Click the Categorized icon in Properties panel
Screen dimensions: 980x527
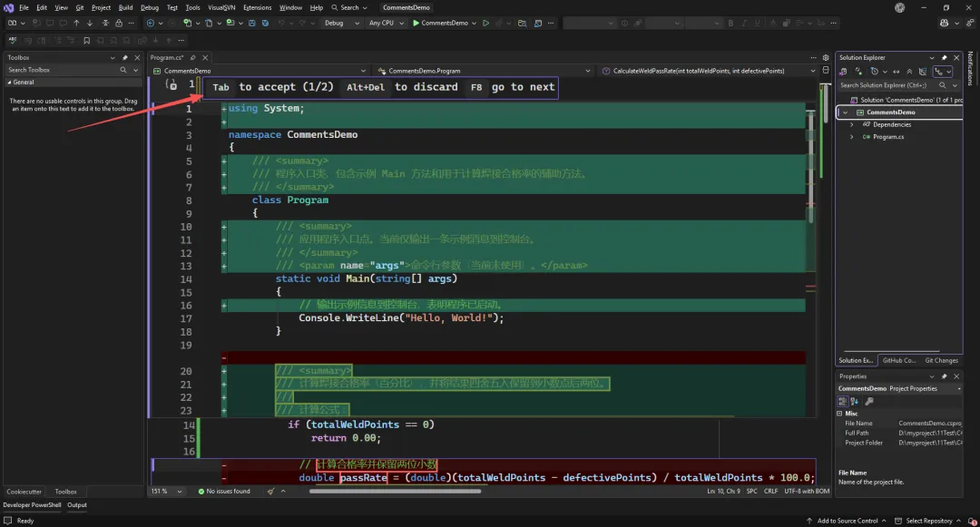point(842,402)
